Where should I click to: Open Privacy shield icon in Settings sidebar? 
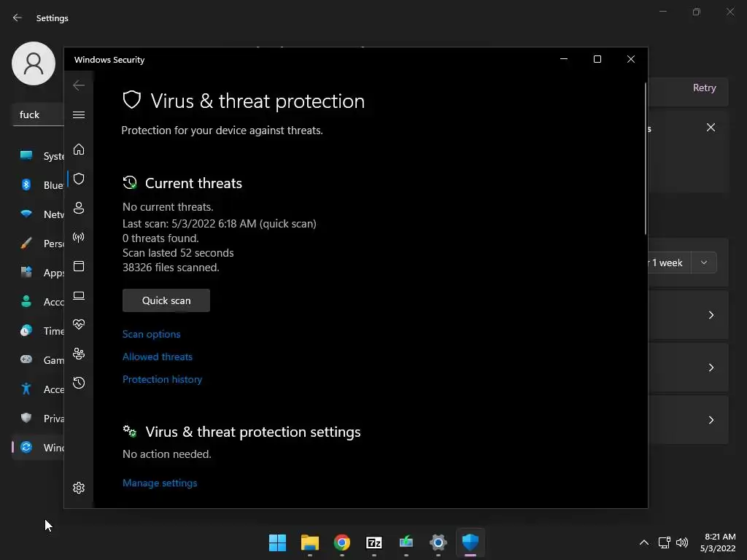(26, 418)
